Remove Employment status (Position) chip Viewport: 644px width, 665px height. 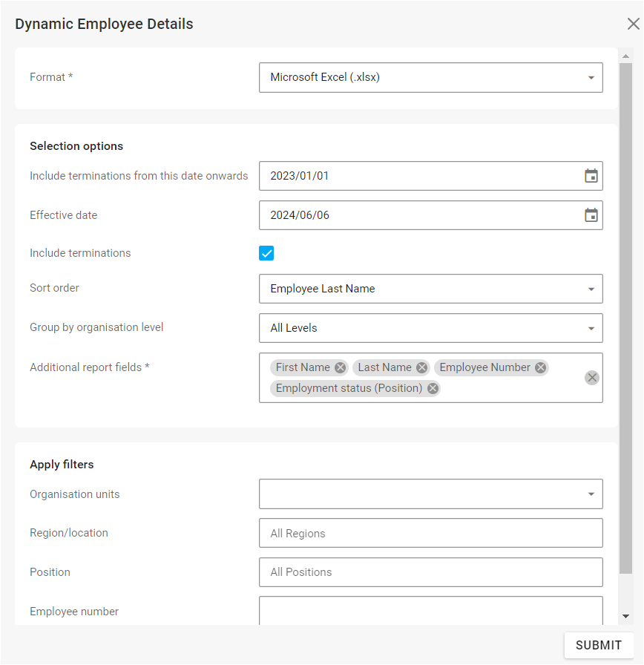click(433, 388)
